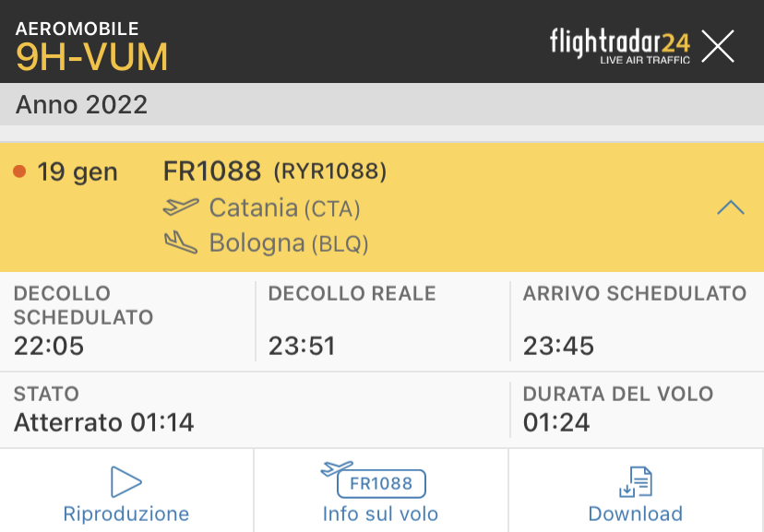Click the Anno 2022 section header

(x=82, y=104)
